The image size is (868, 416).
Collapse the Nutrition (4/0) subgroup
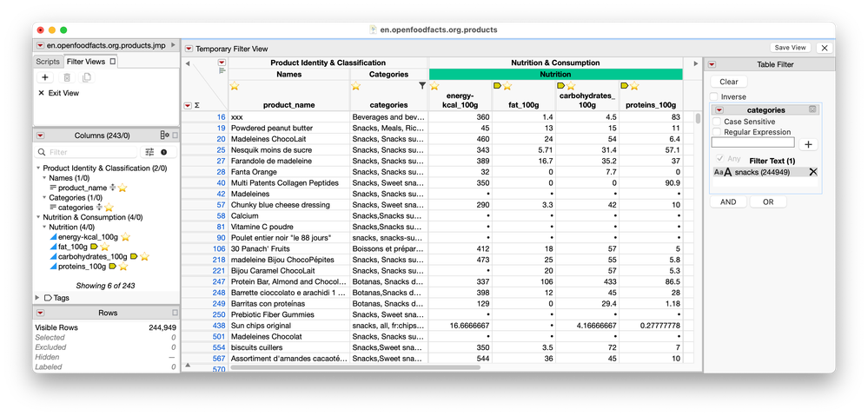pyautogui.click(x=44, y=227)
